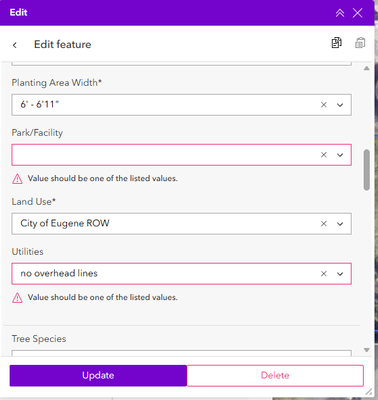Collapse the Edit panel with double-chevron icon
The width and height of the screenshot is (378, 400).
click(x=340, y=13)
